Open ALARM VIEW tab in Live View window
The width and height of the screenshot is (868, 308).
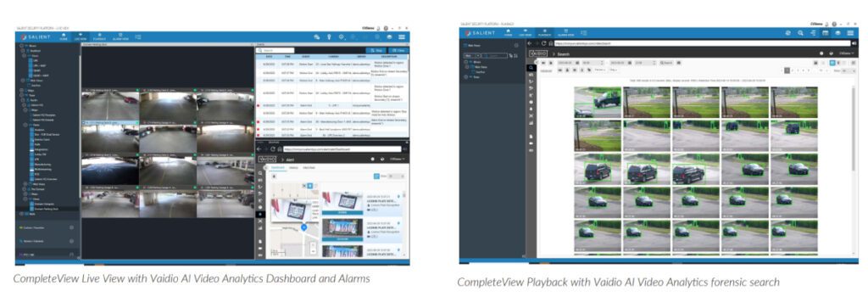(x=120, y=36)
